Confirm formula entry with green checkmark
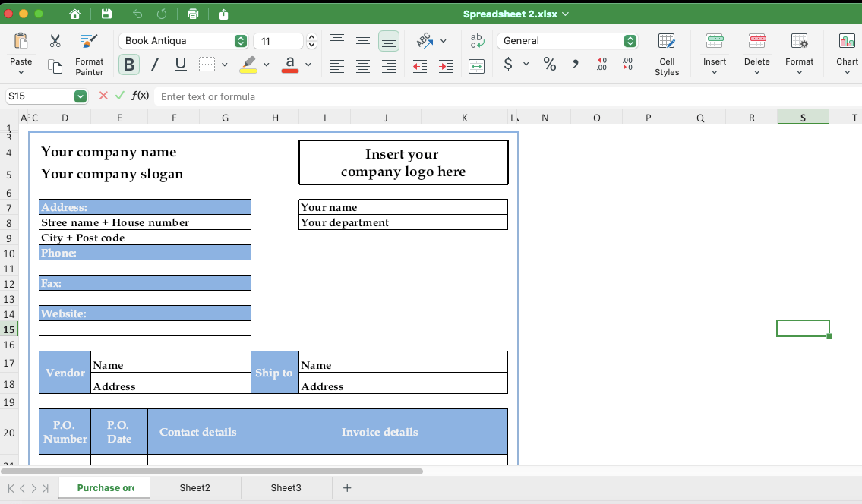Screen dimensions: 862x504 120,96
